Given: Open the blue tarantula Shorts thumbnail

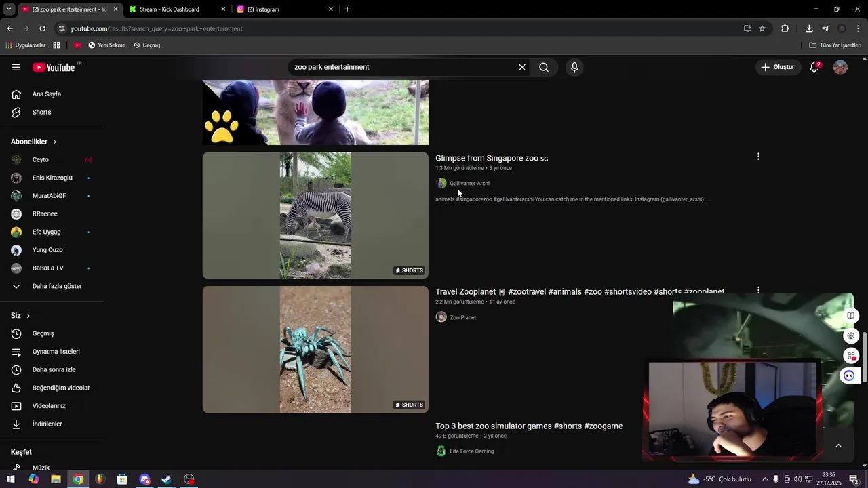Looking at the screenshot, I should (x=315, y=349).
